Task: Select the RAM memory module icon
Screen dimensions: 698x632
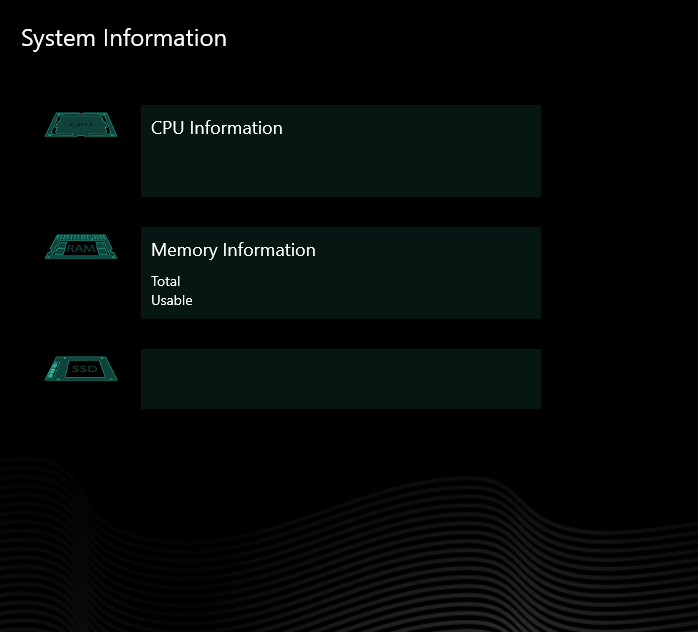Action: click(81, 247)
